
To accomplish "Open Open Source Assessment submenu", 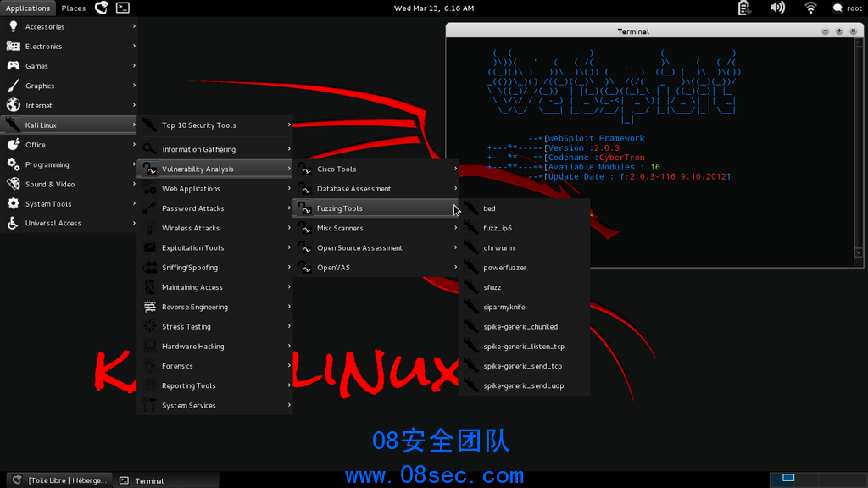I will pos(376,248).
